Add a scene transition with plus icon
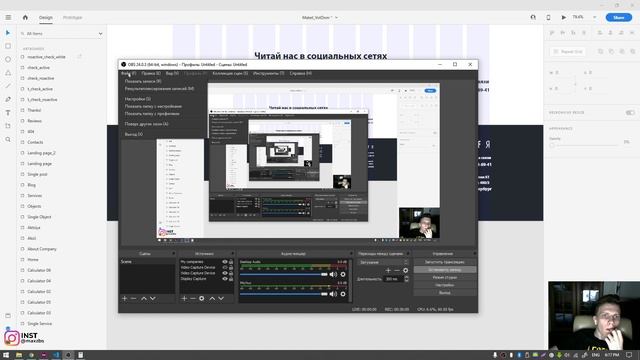This screenshot has height=360, width=640. [x=388, y=270]
